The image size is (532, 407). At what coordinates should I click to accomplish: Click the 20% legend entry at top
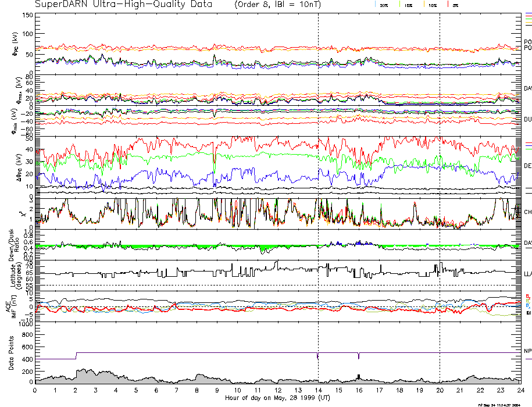click(383, 5)
